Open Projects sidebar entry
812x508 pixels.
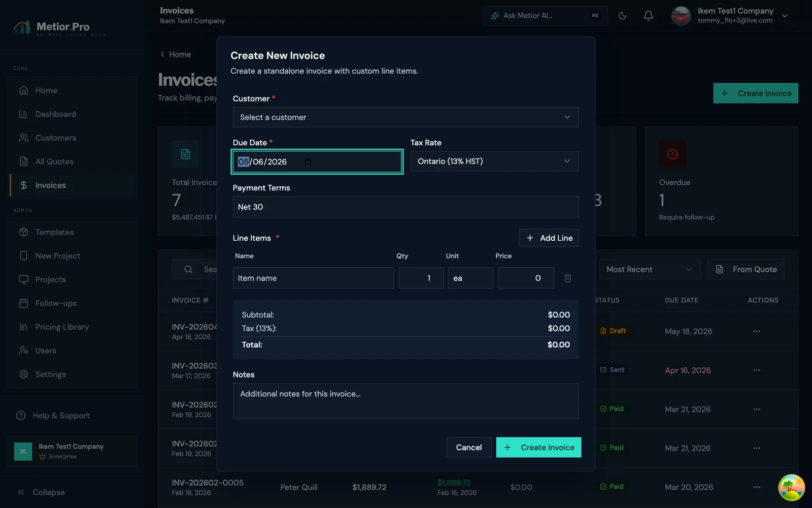(73, 279)
